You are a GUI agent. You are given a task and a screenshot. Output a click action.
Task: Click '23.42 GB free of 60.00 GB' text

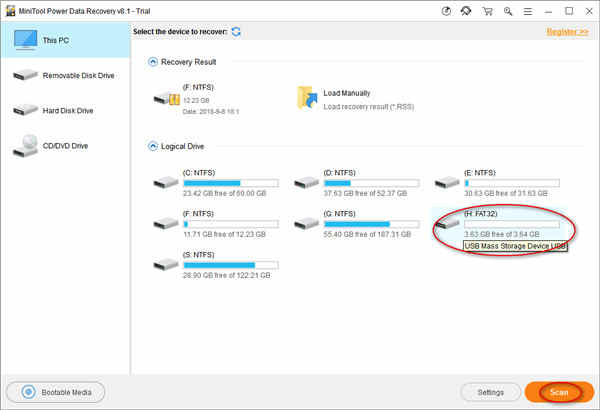(x=224, y=193)
